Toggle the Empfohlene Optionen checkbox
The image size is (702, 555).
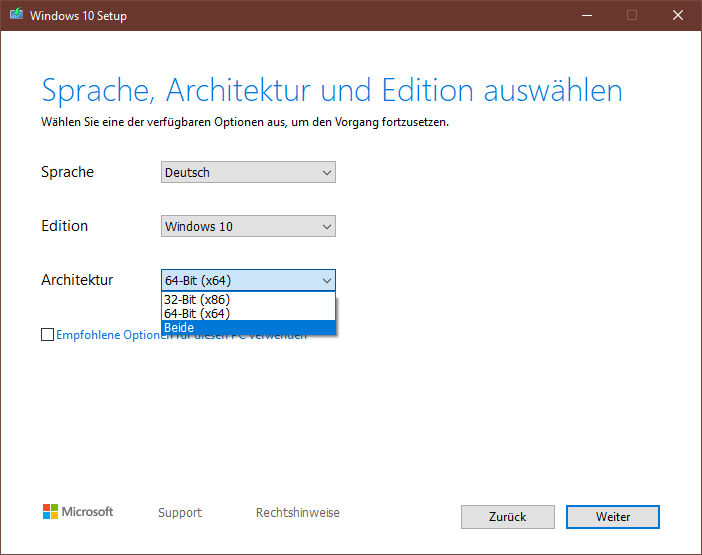[47, 334]
